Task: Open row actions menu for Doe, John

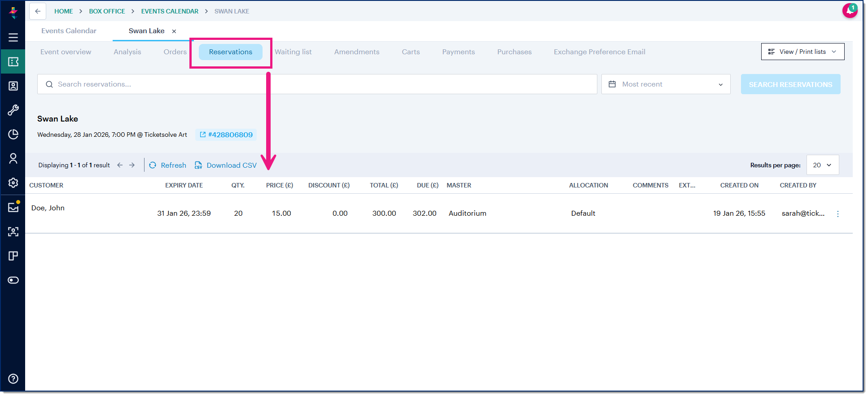Action: (837, 213)
